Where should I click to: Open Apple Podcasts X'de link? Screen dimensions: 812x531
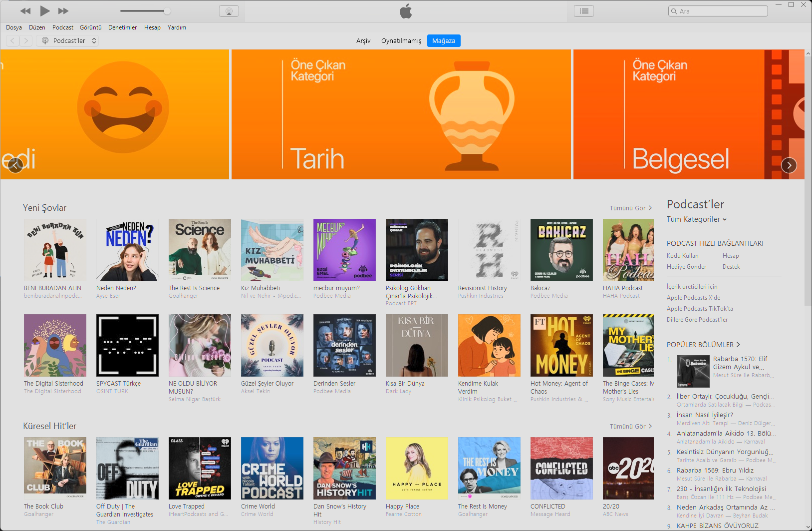(694, 298)
